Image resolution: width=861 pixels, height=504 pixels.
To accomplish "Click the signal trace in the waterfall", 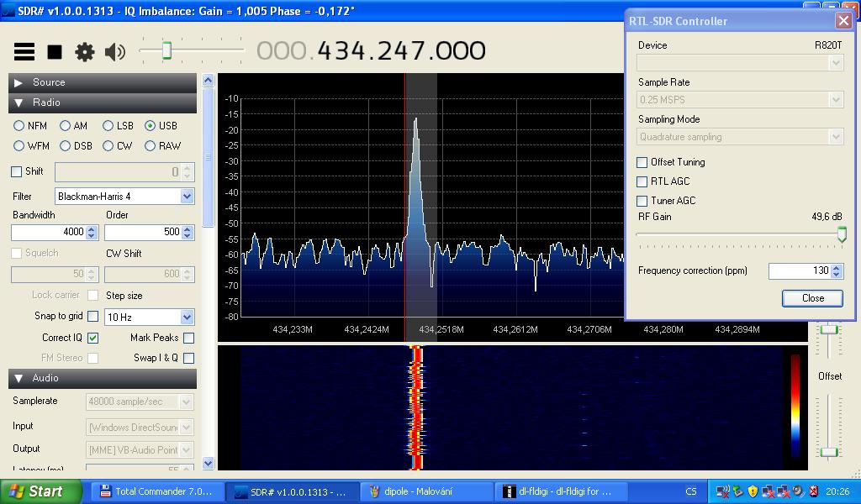I will pyautogui.click(x=416, y=407).
